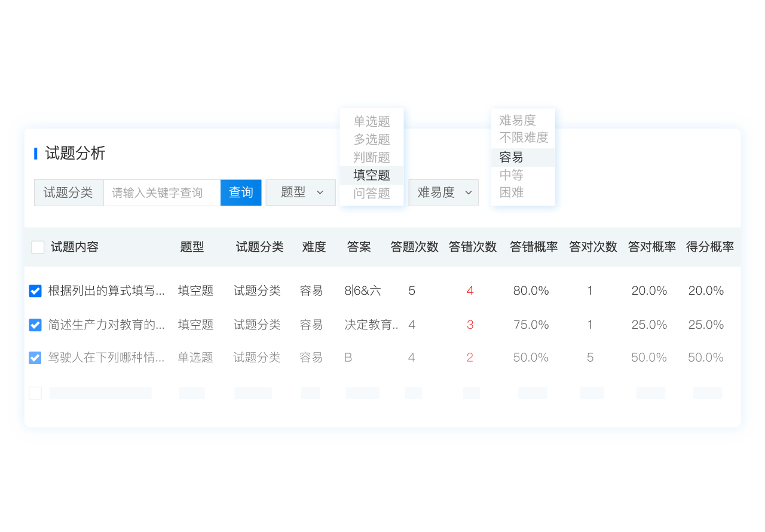Uncheck the row 简述生产力对教育的...

pyautogui.click(x=35, y=325)
